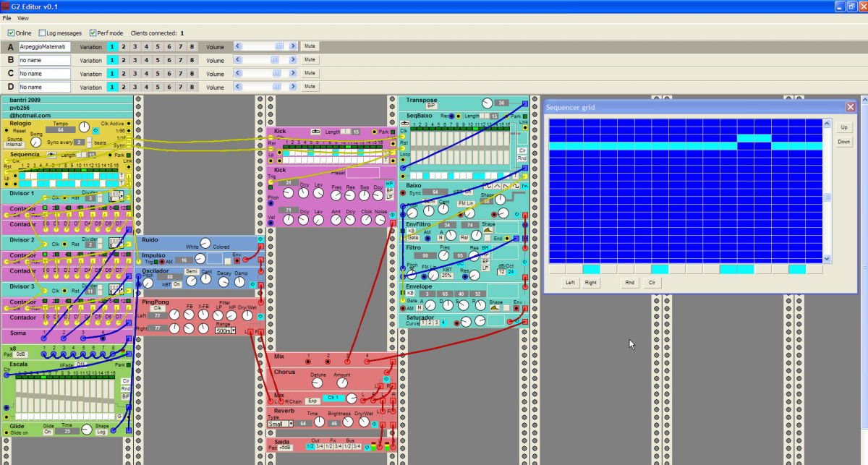Open the View menu
This screenshot has width=868, height=465.
click(23, 17)
